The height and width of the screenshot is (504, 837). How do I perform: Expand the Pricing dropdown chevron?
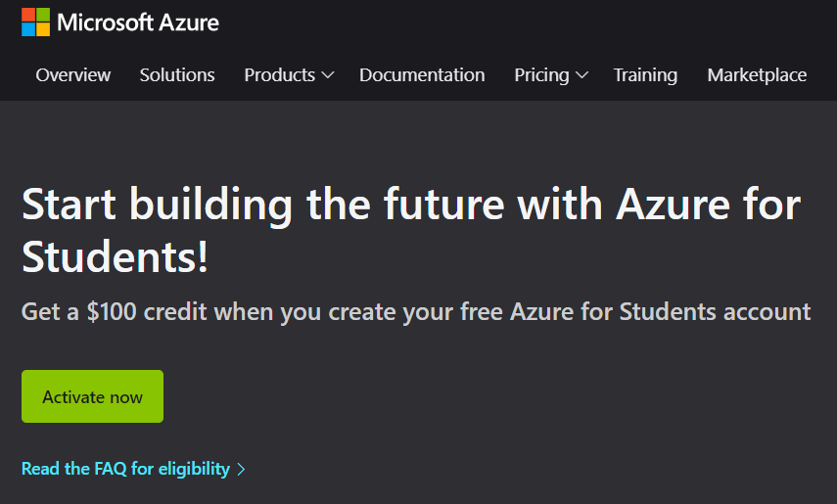click(581, 75)
